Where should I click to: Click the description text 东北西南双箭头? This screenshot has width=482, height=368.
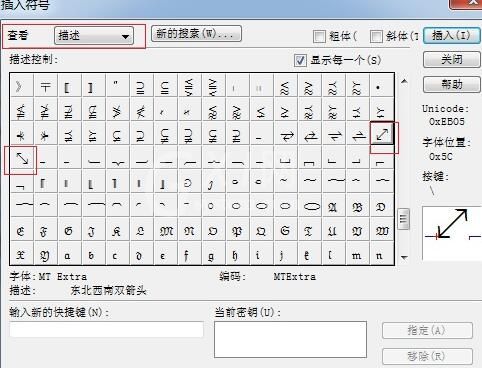coord(108,291)
